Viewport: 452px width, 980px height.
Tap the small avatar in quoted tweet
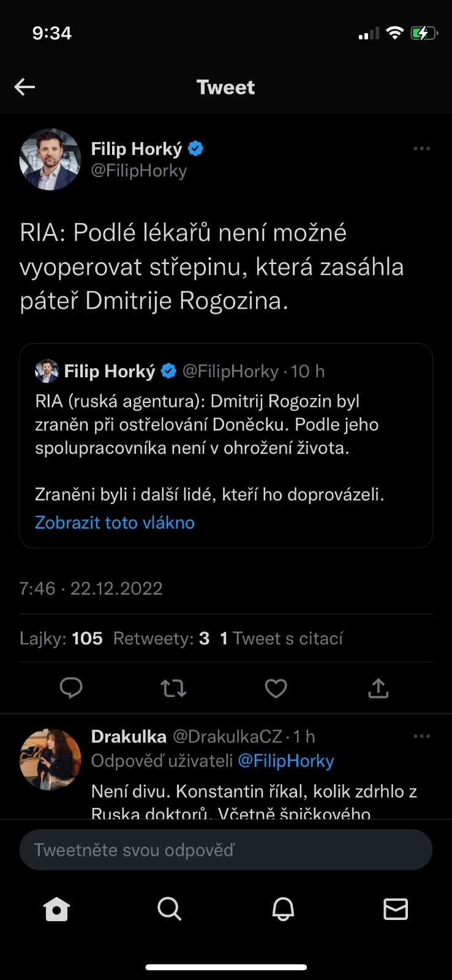(x=47, y=371)
